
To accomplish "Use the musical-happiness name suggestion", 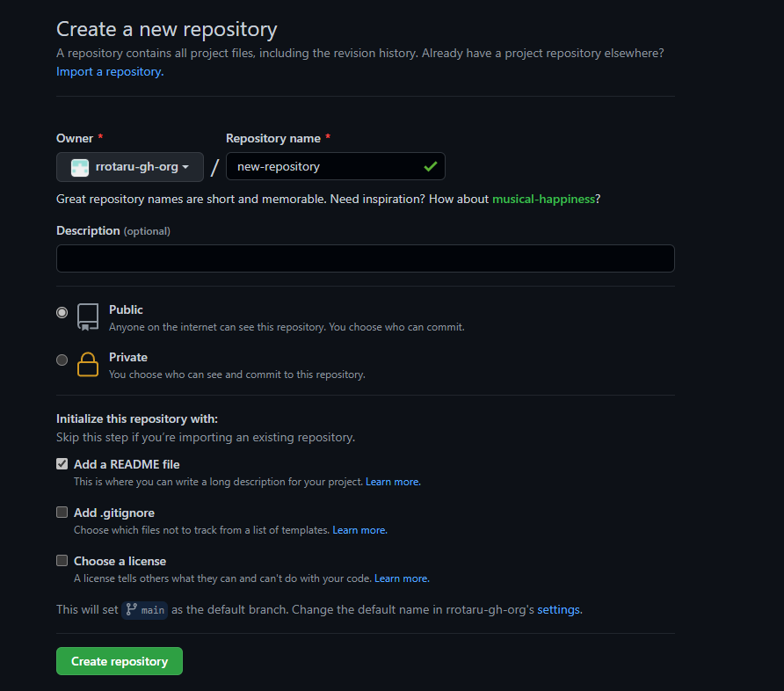I will tap(543, 199).
